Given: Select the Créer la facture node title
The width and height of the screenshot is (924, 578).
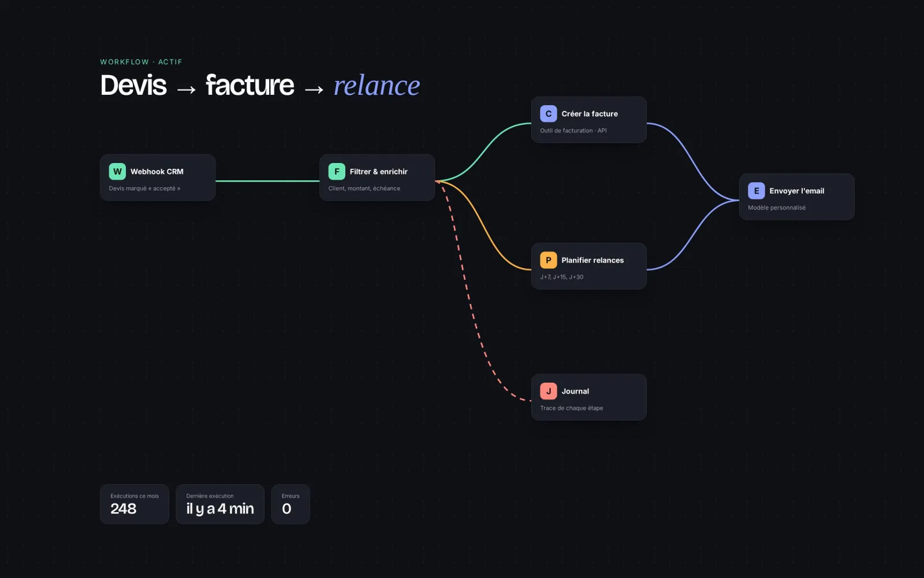Looking at the screenshot, I should [x=590, y=114].
